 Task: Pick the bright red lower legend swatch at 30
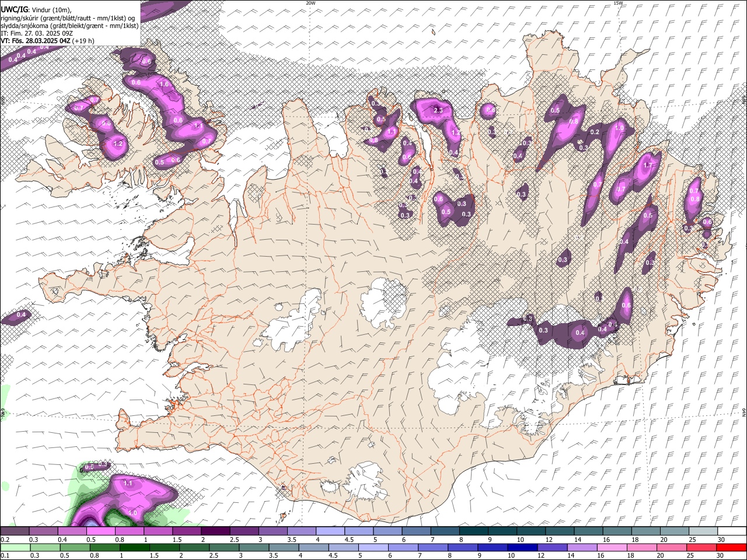(731, 547)
